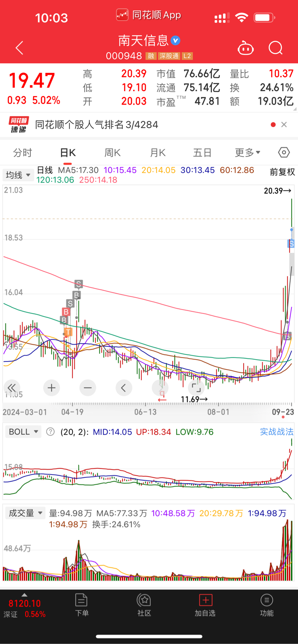
Task: Expand the quote details corner triangle
Action: (295, 109)
